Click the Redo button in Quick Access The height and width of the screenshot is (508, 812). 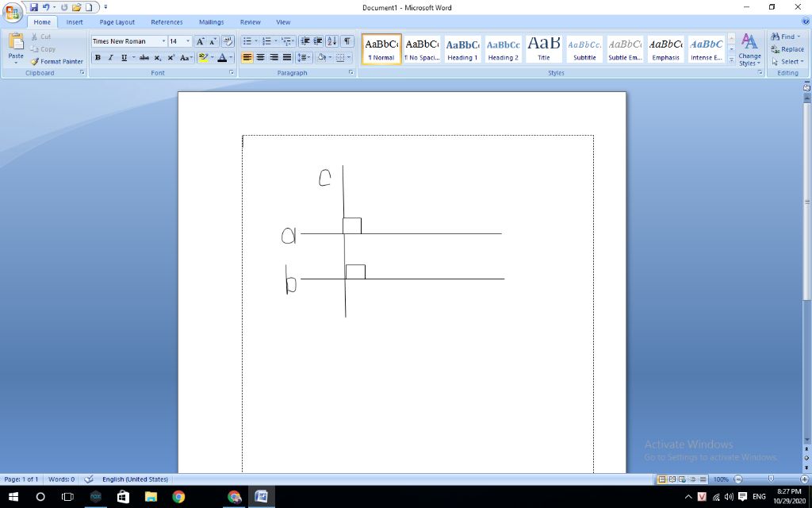point(64,7)
